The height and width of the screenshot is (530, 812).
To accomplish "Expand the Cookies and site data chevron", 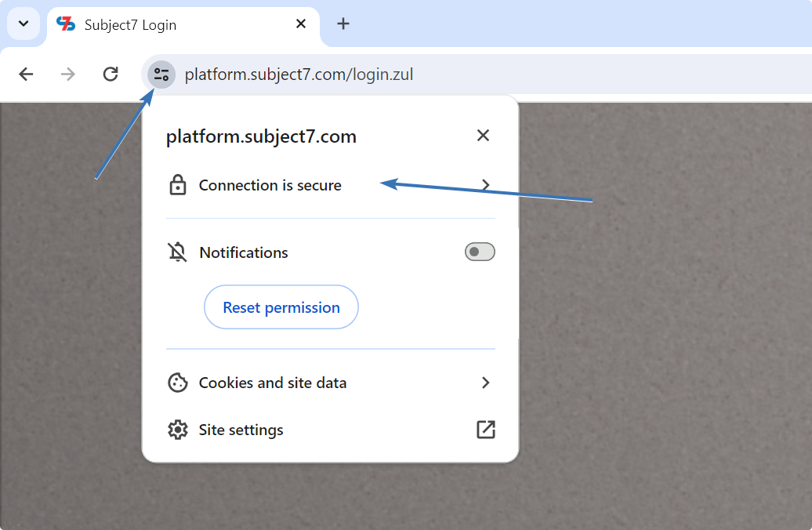I will click(486, 383).
